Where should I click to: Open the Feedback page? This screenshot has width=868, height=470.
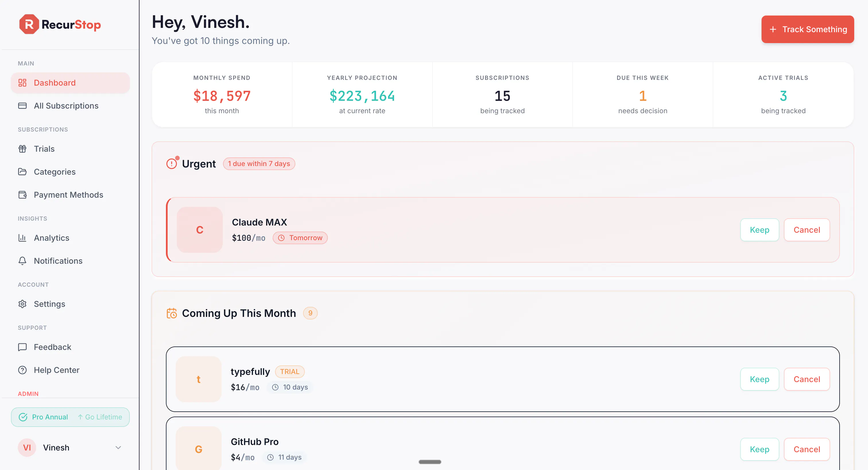coord(70,347)
